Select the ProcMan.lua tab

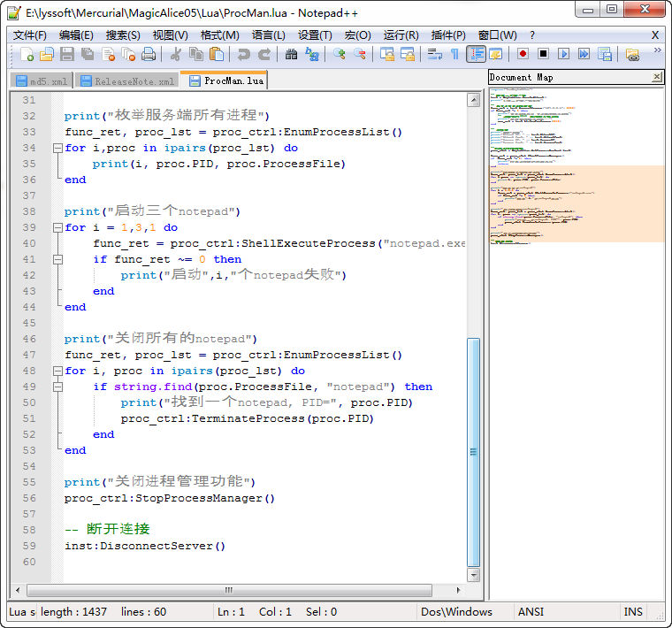click(x=224, y=80)
